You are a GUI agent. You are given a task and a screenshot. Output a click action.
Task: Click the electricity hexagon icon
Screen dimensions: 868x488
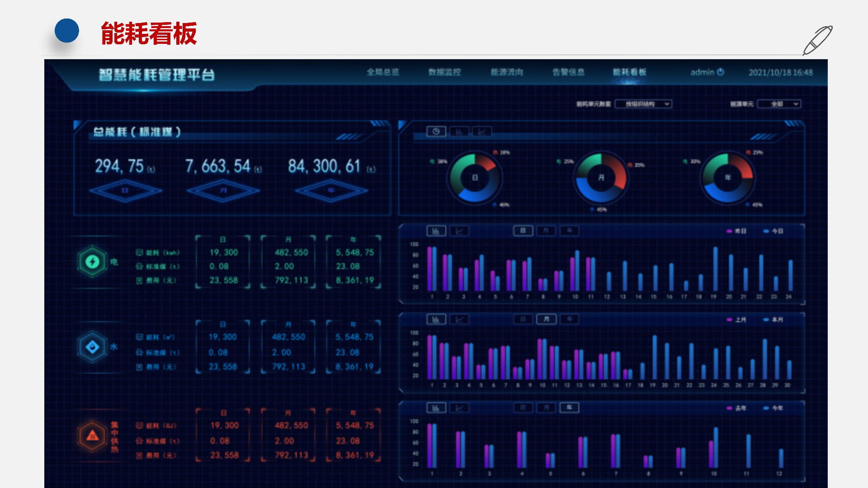tap(92, 262)
